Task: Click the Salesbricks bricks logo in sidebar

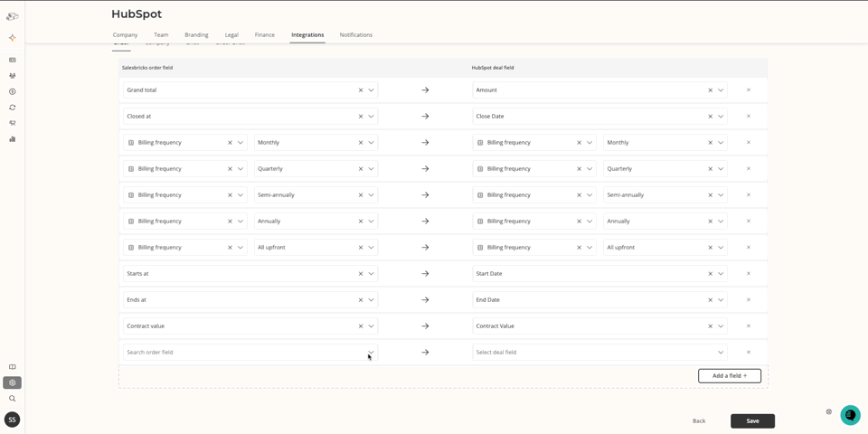Action: tap(12, 16)
